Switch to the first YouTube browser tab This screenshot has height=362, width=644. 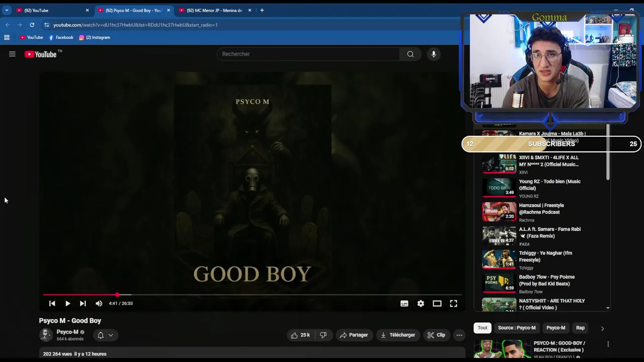tap(52, 10)
